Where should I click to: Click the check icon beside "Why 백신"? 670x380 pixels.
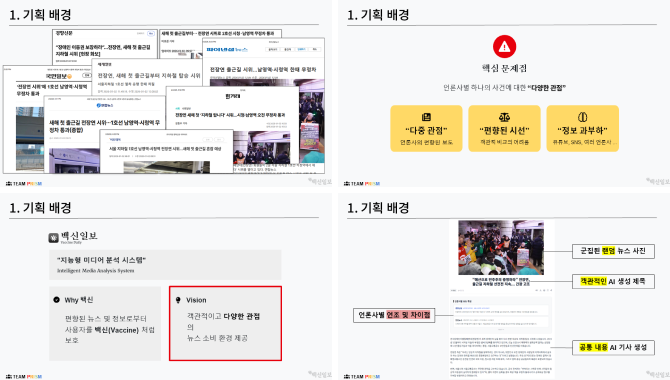pos(56,300)
